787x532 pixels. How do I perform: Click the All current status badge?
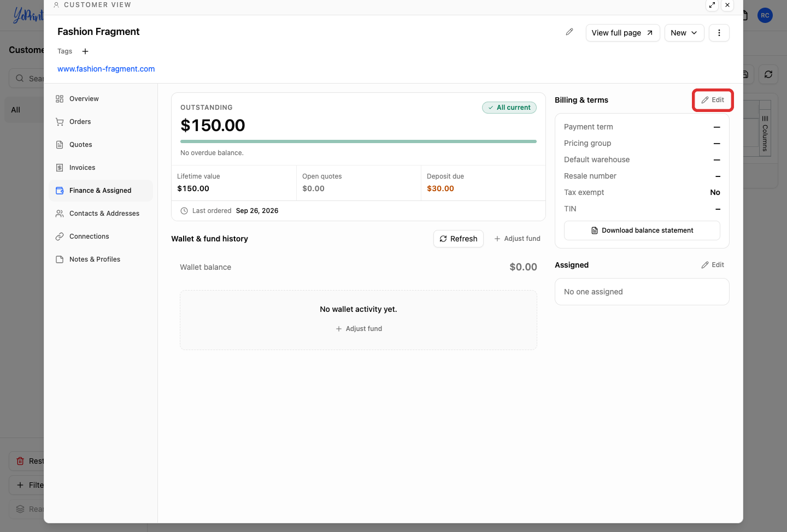point(509,108)
